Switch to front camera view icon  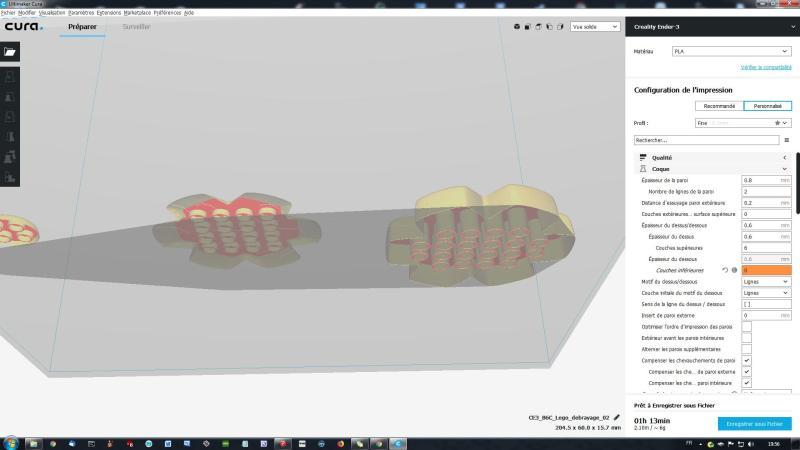(528, 27)
